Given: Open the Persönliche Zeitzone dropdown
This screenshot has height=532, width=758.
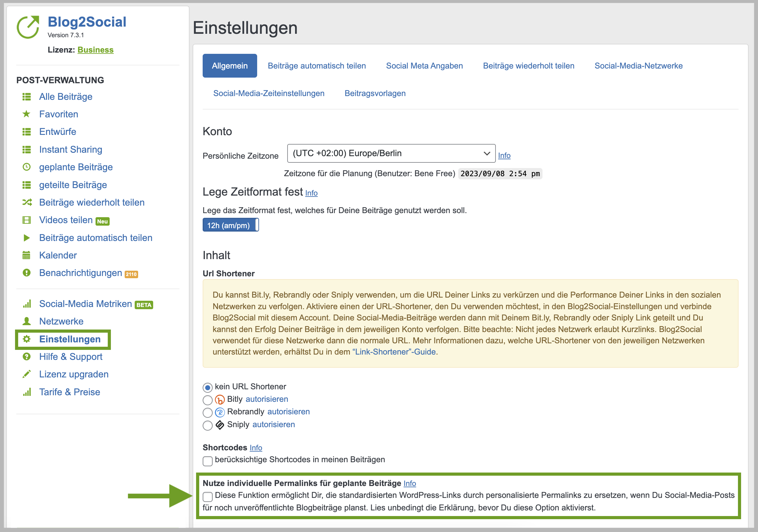Looking at the screenshot, I should [x=391, y=153].
